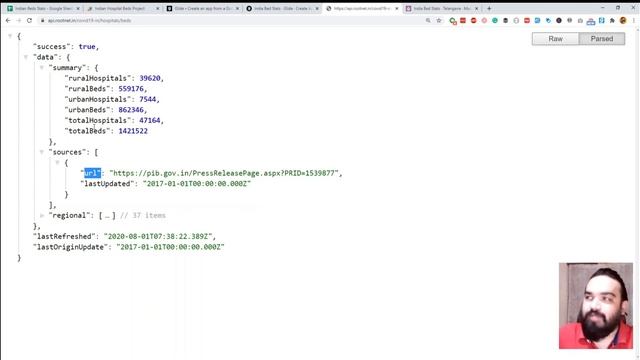Collapse the "summary" object
Image resolution: width=640 pixels, height=360 pixels.
tap(42, 68)
